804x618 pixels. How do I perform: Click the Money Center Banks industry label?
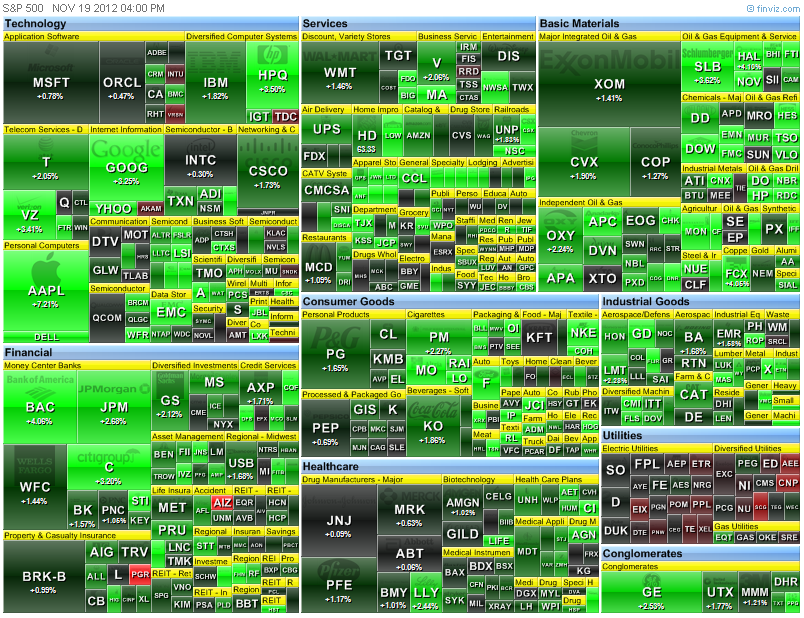click(43, 366)
